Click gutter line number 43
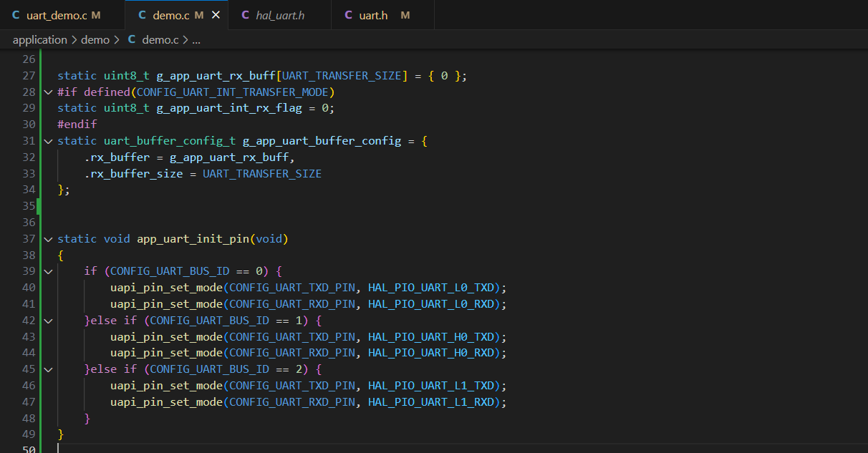The height and width of the screenshot is (453, 868). [29, 337]
